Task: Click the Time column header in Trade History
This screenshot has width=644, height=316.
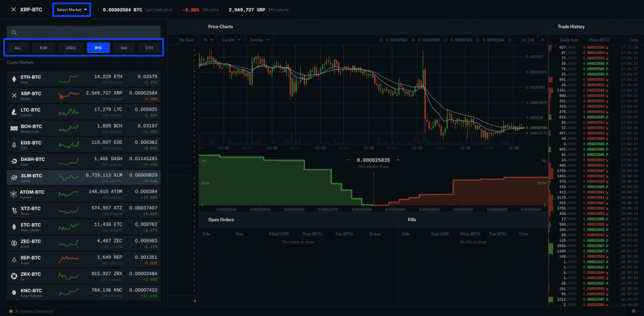Action: [x=633, y=40]
